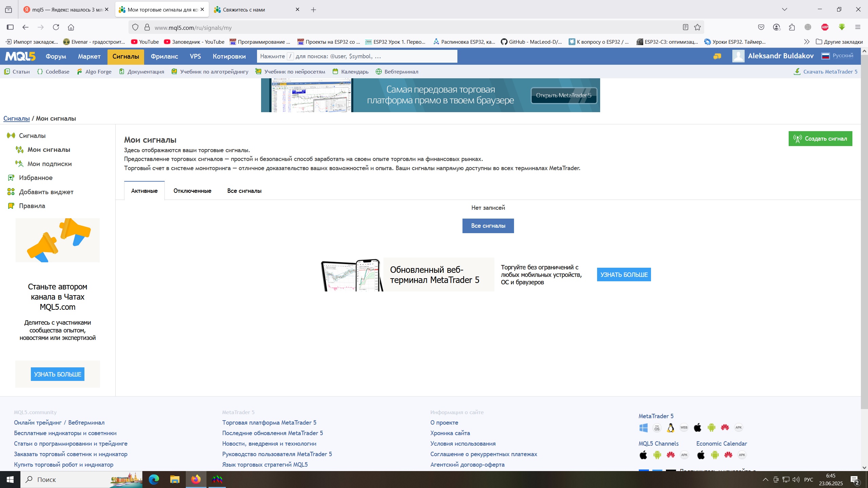Image resolution: width=868 pixels, height=488 pixels.
Task: Click the MQL5 logo
Action: click(20, 56)
